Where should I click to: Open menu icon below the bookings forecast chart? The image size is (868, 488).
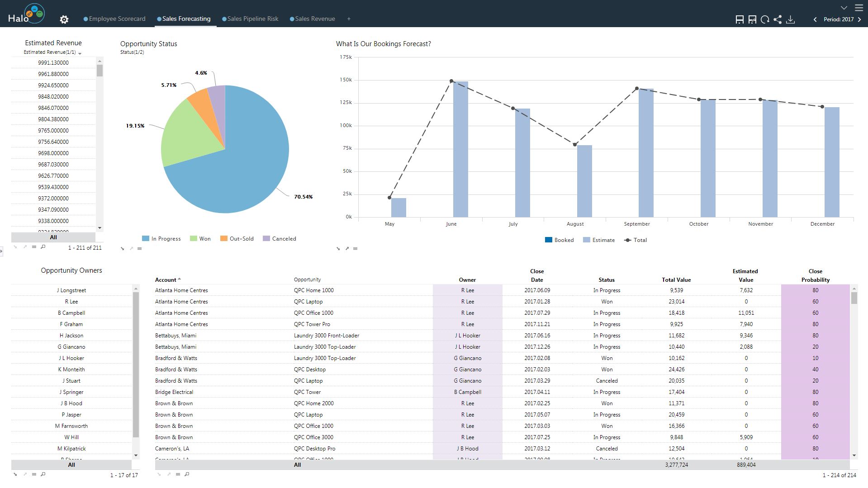pos(356,248)
